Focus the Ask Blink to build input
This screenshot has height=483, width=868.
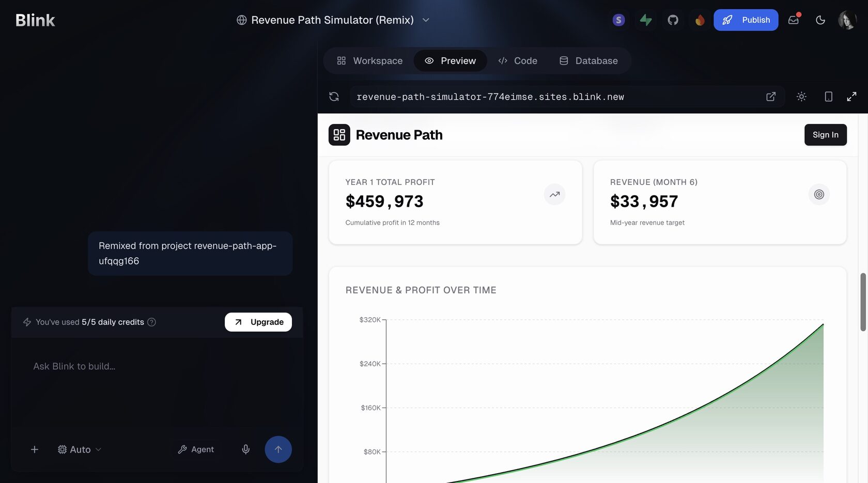157,366
